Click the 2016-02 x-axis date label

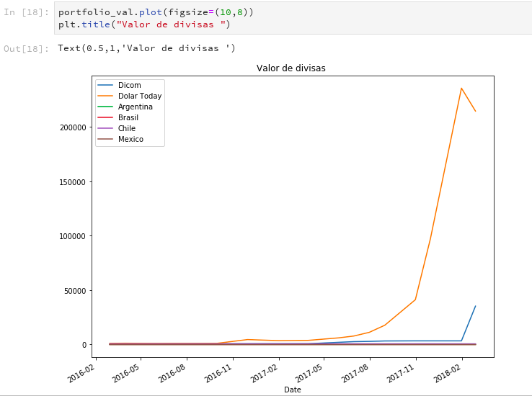click(81, 374)
